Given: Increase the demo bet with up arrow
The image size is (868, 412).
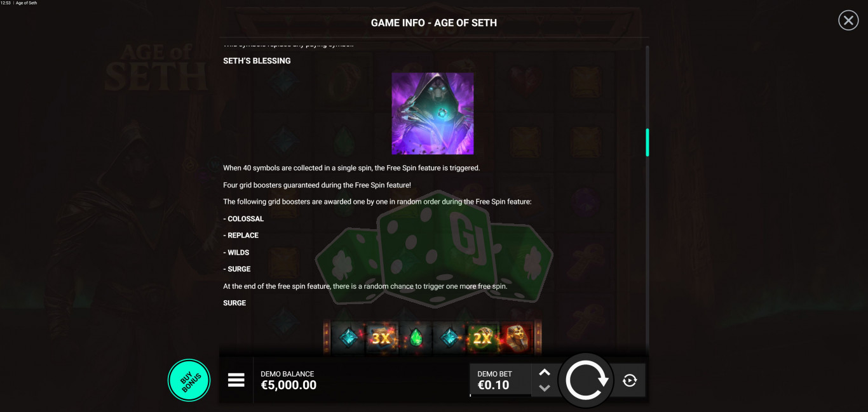Looking at the screenshot, I should click(x=545, y=373).
